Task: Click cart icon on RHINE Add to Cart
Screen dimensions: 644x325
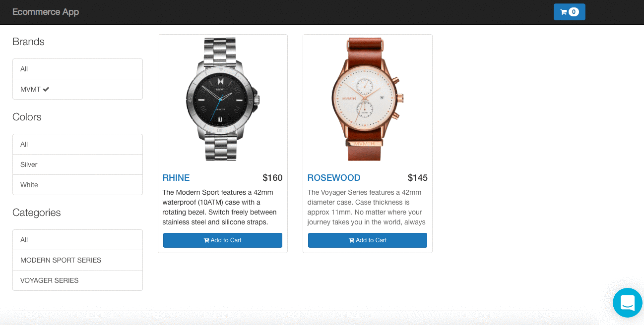Action: tap(206, 240)
